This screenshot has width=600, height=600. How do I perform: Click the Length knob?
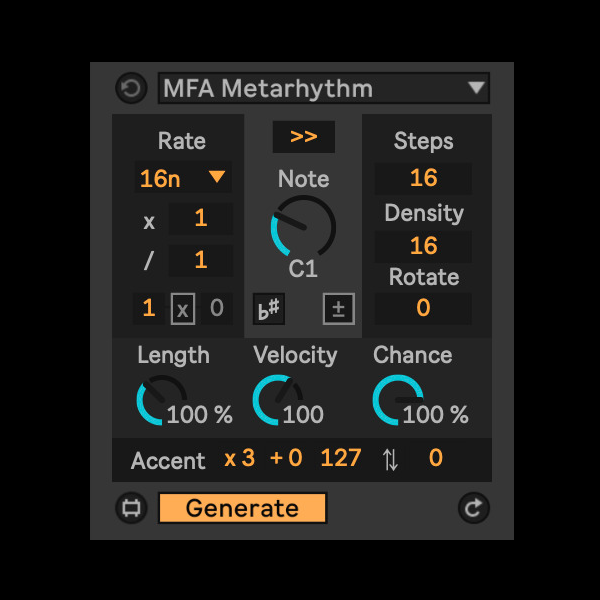[161, 399]
